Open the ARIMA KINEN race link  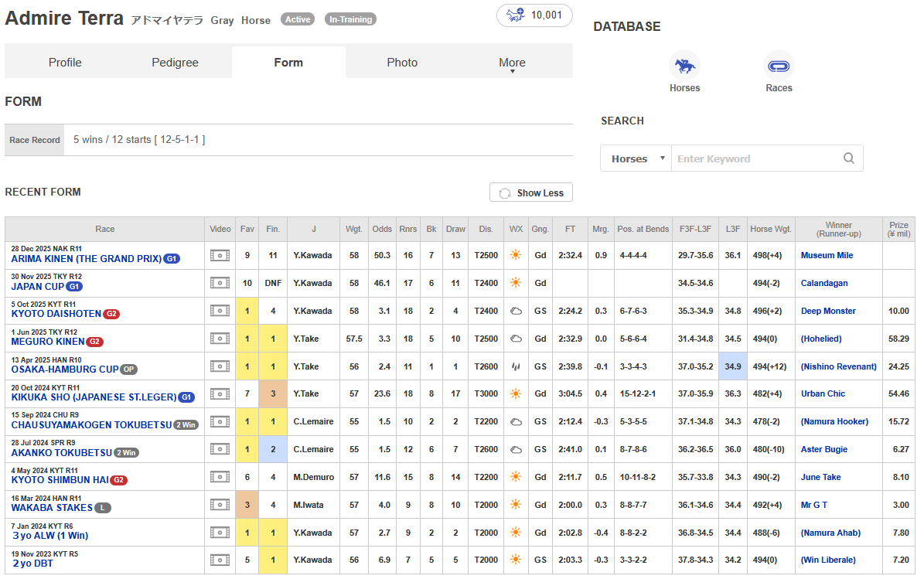click(86, 258)
